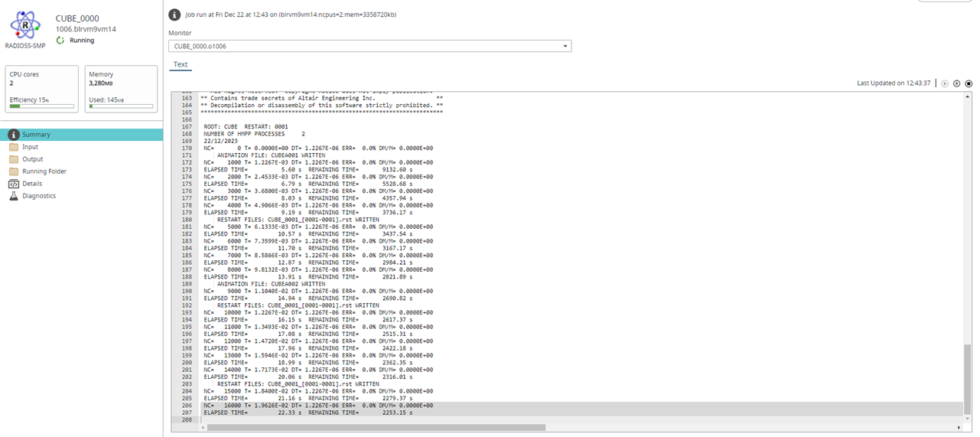
Task: Switch to the Text tab
Action: (x=181, y=64)
